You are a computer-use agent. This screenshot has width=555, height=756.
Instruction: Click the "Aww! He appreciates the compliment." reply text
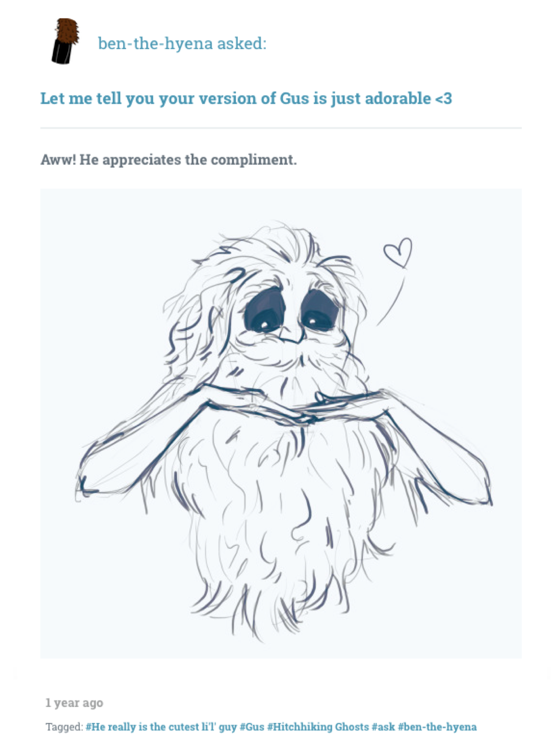(169, 160)
